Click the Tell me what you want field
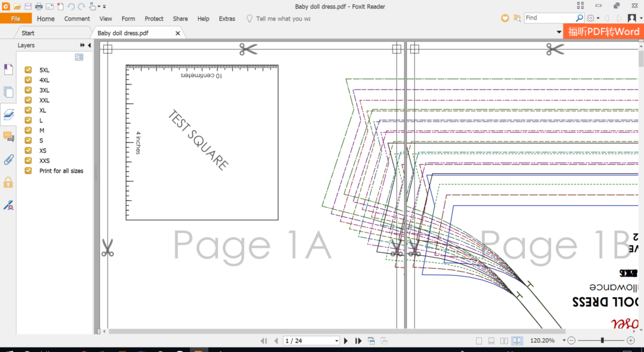This screenshot has height=352, width=644. [283, 18]
